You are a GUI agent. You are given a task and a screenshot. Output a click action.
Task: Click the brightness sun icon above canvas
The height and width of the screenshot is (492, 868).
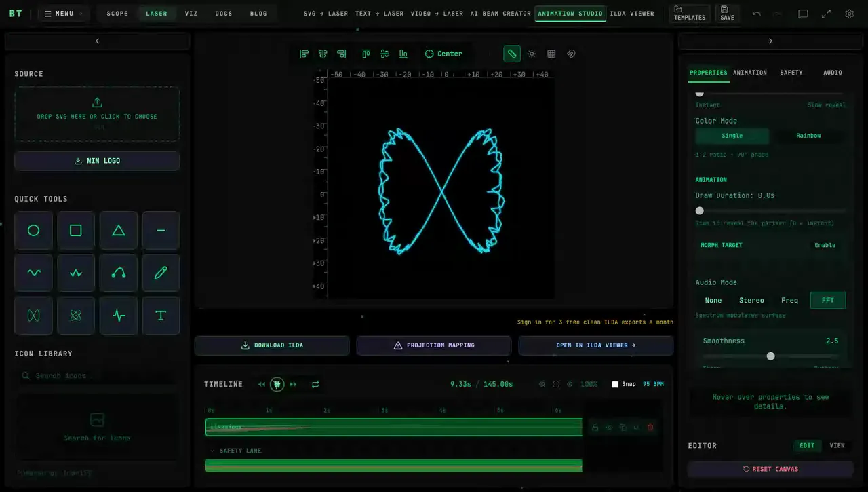(532, 54)
